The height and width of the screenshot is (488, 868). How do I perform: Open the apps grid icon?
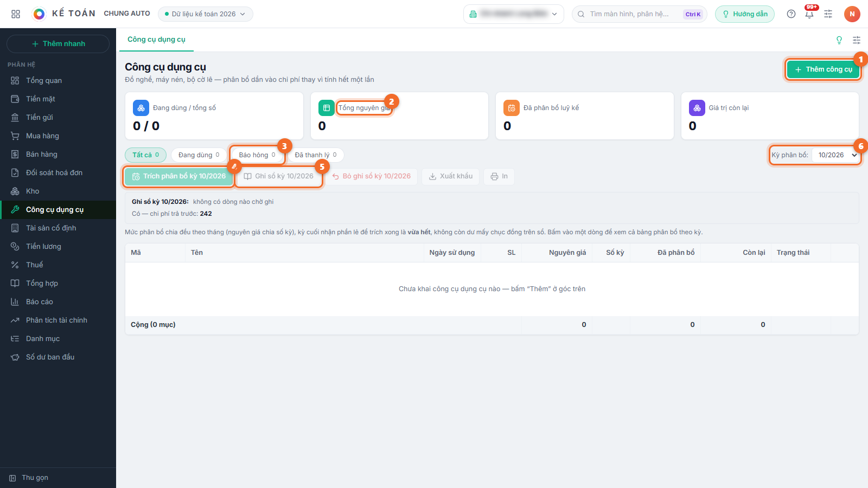coord(16,14)
